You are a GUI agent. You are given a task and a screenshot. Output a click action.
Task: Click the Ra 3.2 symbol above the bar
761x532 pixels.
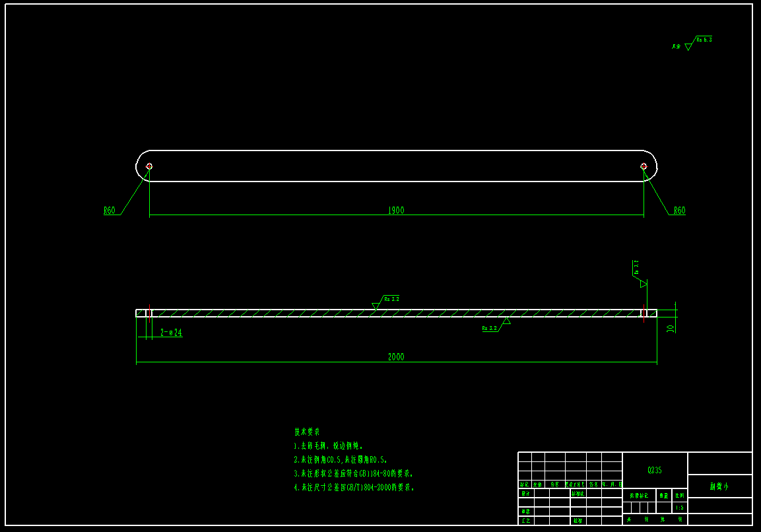click(386, 302)
